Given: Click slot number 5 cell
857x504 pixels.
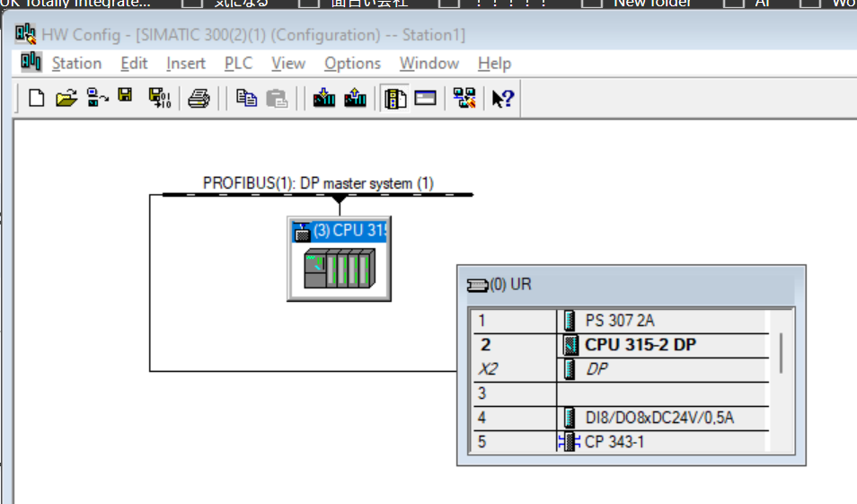Looking at the screenshot, I should [515, 441].
